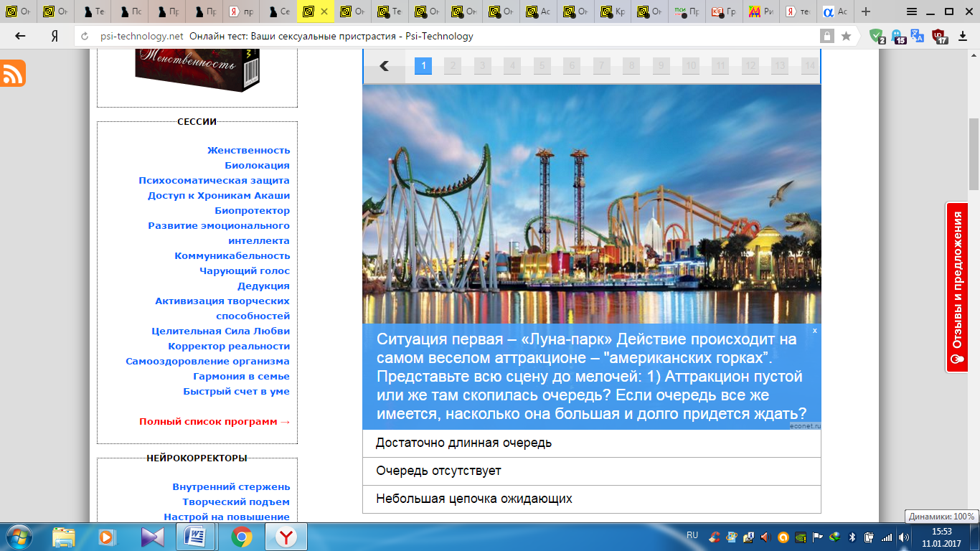
Task: Open the system volume speaker icon
Action: (x=904, y=537)
